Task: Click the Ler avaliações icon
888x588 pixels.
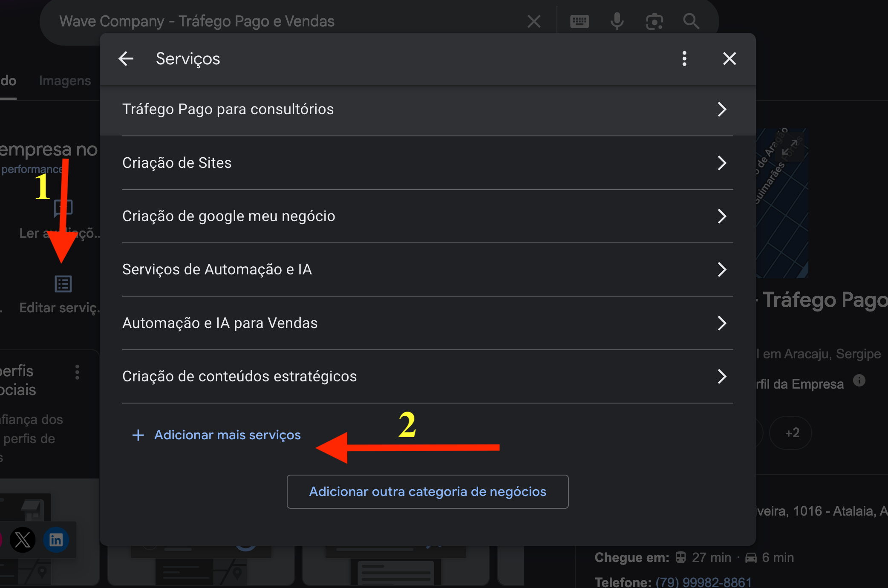Action: [x=63, y=208]
